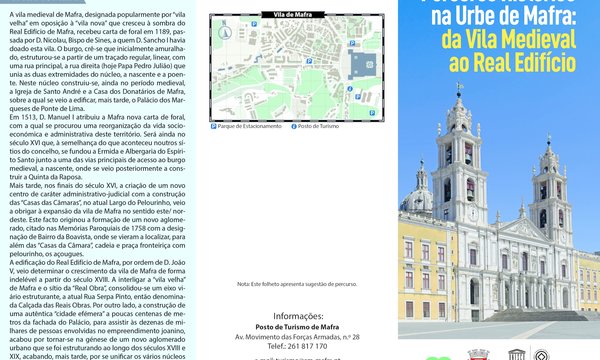
Task: Open the tourism office info marker on map
Action: (350, 89)
